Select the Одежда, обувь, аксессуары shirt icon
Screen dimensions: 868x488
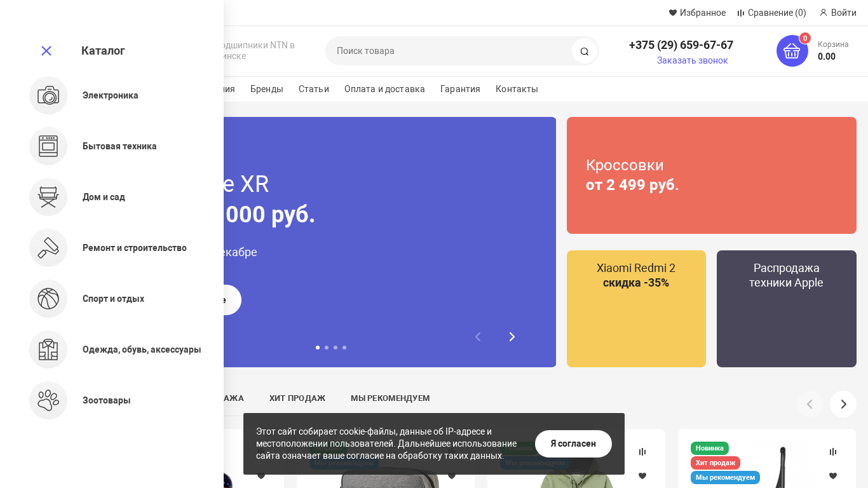[48, 349]
